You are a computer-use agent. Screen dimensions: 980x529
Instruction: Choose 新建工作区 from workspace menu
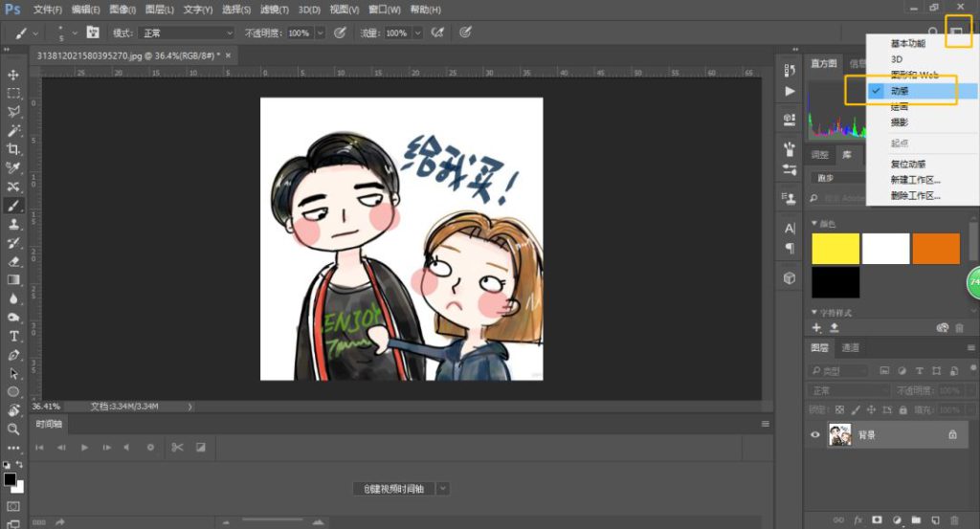(916, 180)
